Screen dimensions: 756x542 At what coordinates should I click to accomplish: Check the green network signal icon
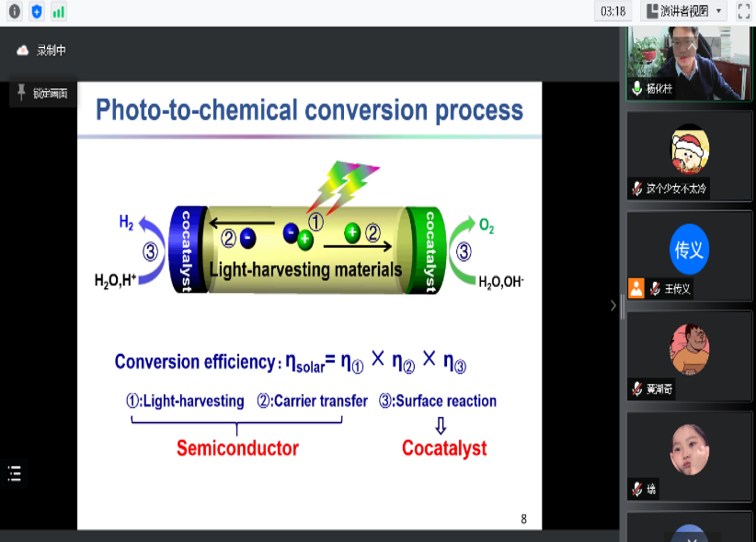pos(59,11)
